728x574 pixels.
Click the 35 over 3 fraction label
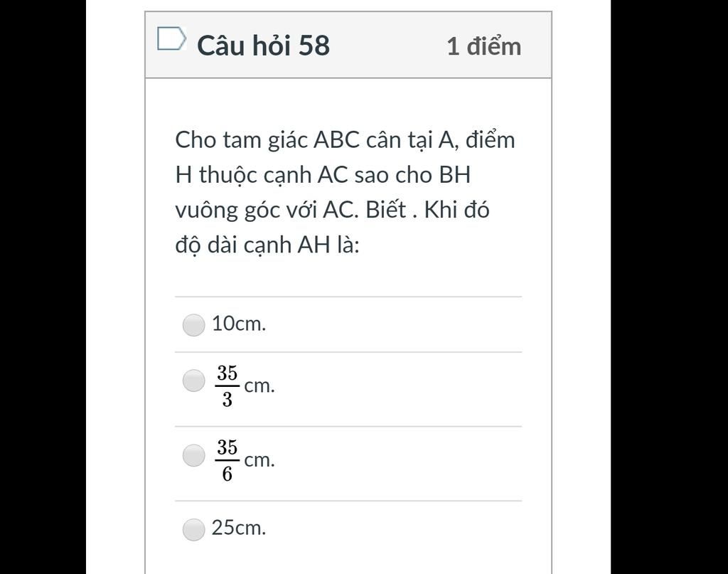(x=227, y=386)
